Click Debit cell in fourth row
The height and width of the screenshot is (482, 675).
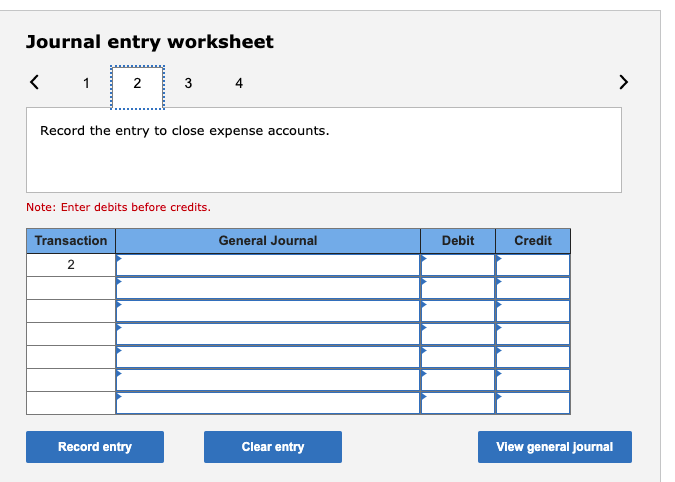pyautogui.click(x=458, y=334)
